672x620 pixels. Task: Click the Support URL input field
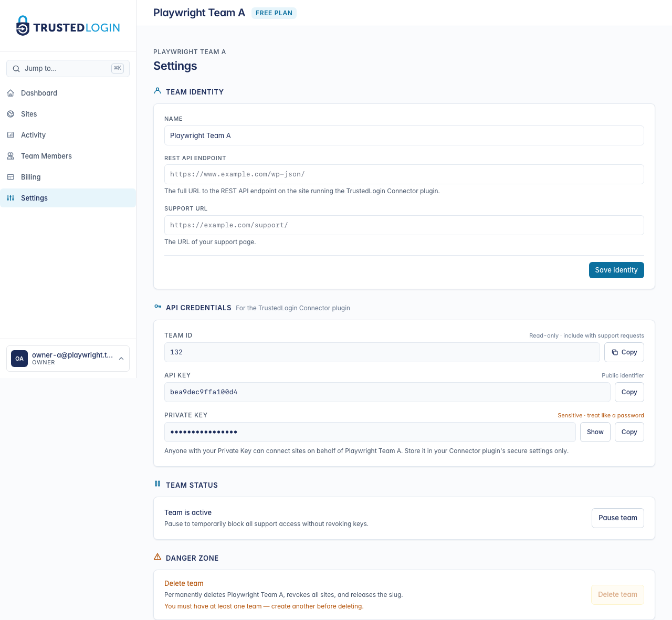tap(404, 225)
